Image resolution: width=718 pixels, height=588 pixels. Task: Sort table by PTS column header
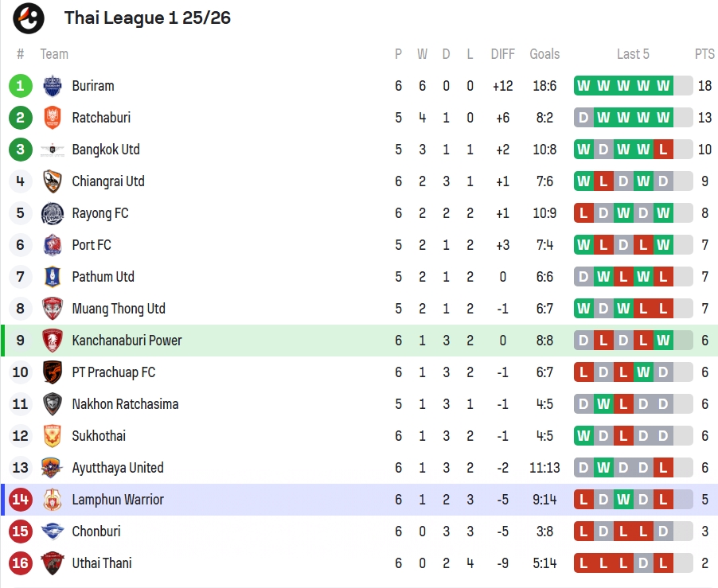(704, 54)
